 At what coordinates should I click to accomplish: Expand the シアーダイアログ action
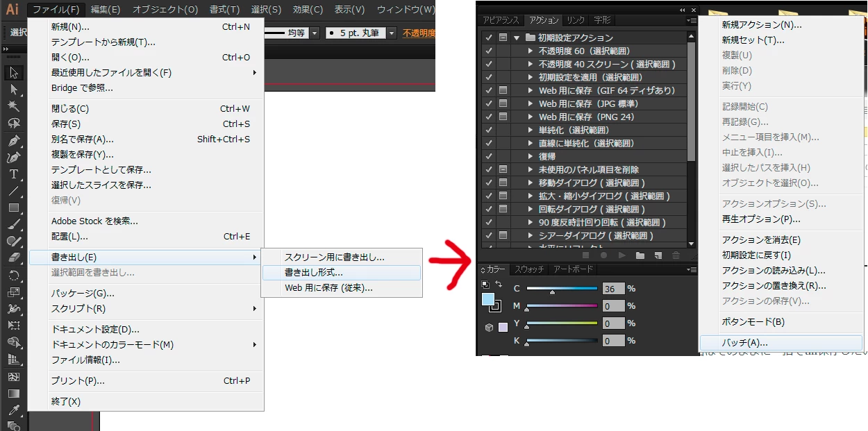[530, 235]
